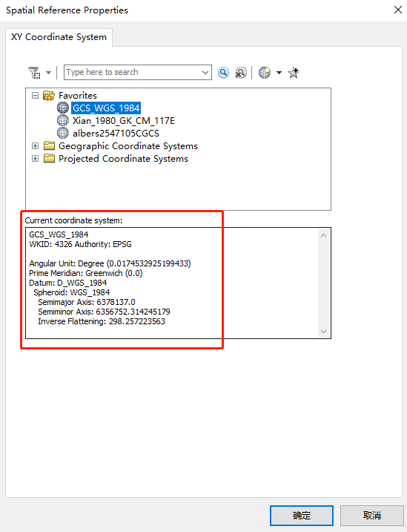
Task: Expand Projected Coordinate Systems folder
Action: click(36, 159)
